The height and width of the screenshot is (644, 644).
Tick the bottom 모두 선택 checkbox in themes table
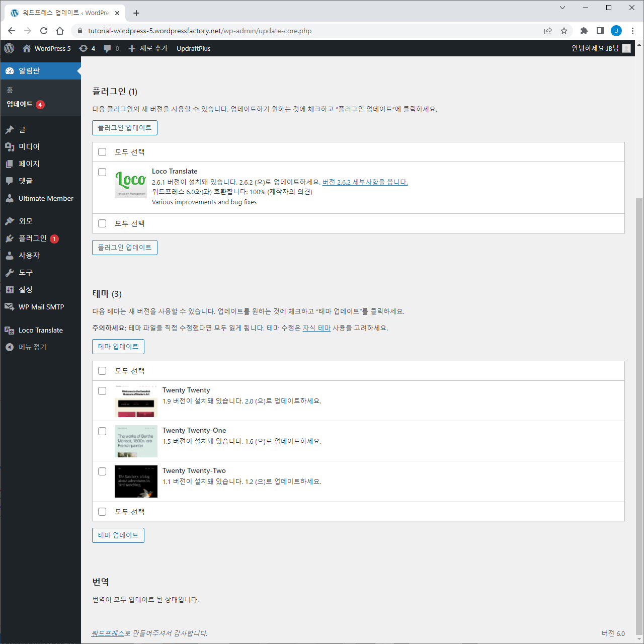click(102, 512)
